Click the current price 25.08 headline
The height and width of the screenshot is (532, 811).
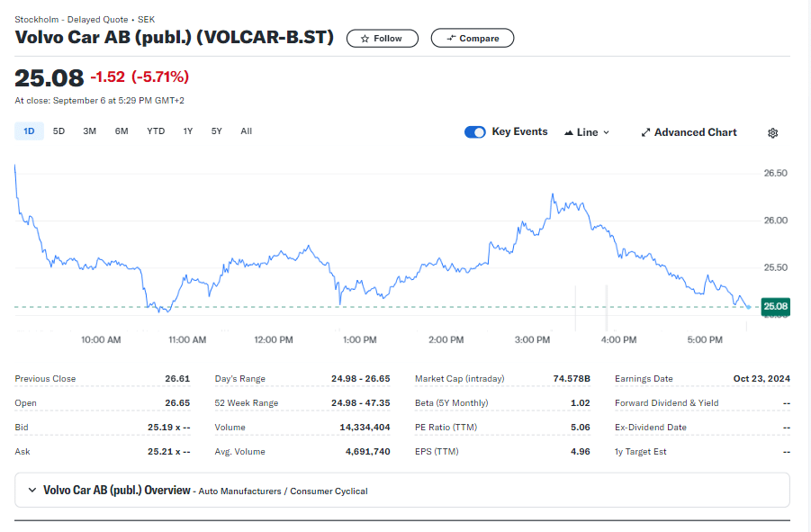[x=50, y=78]
